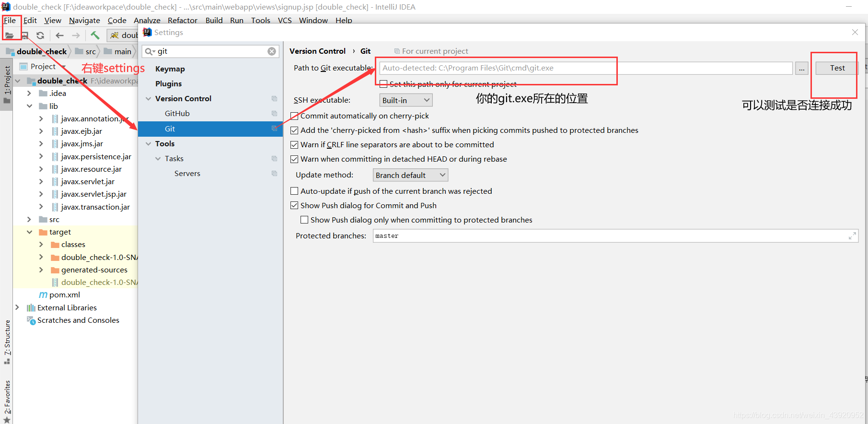Image resolution: width=868 pixels, height=424 pixels.
Task: Click project-level icon beside Version Control
Action: tap(274, 98)
